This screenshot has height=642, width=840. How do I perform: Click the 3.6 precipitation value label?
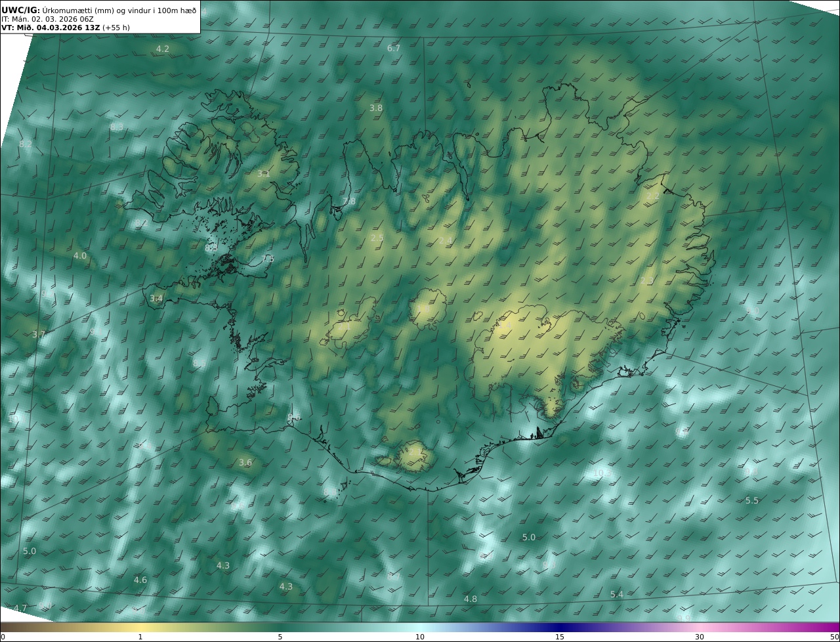pos(245,463)
